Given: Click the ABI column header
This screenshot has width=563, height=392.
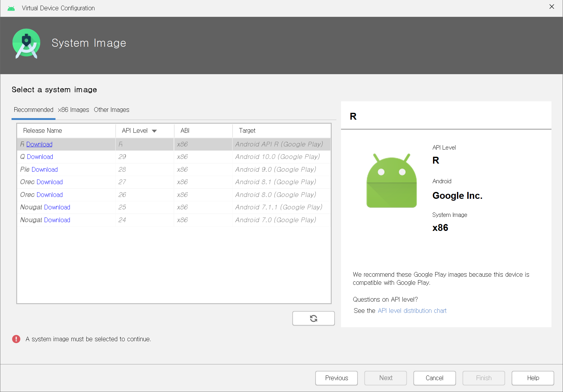Looking at the screenshot, I should 203,131.
